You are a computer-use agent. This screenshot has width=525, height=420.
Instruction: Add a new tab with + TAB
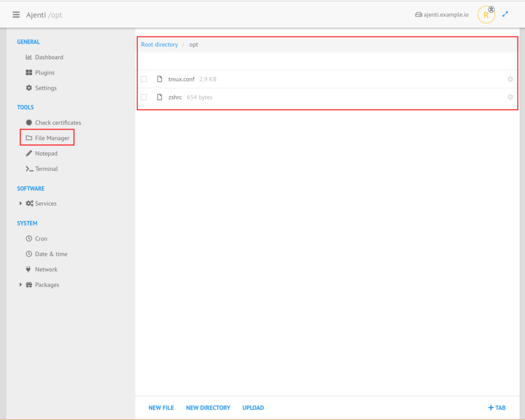[496, 408]
